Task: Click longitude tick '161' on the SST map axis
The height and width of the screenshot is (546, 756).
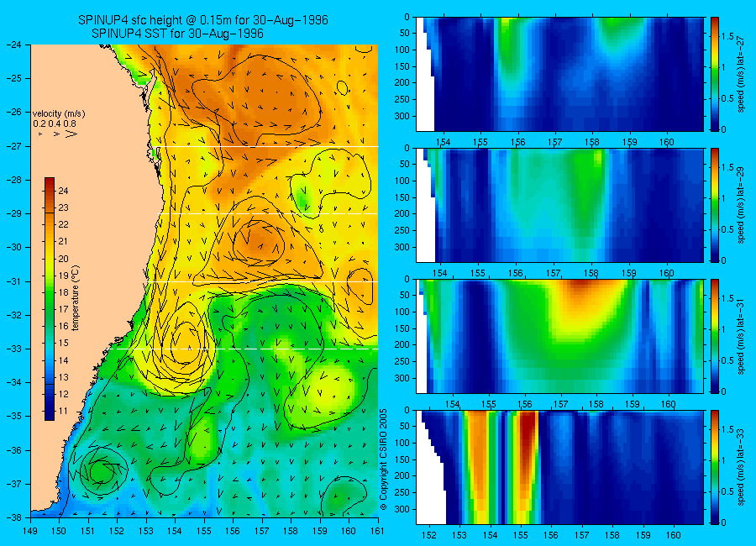Action: [377, 532]
